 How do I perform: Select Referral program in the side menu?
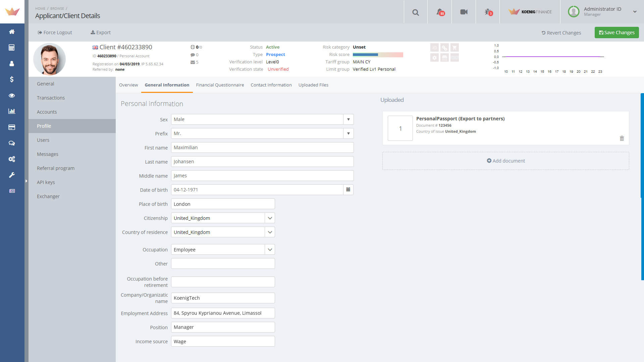tap(72, 168)
